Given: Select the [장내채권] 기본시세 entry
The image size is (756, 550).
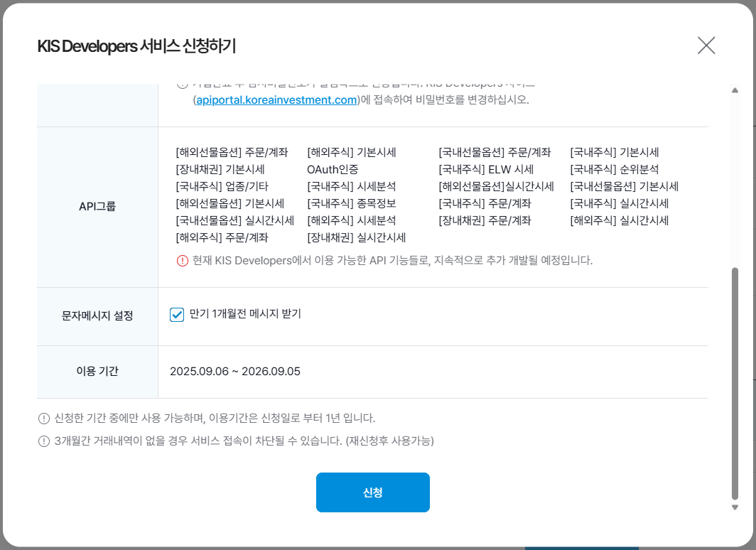Looking at the screenshot, I should coord(220,169).
